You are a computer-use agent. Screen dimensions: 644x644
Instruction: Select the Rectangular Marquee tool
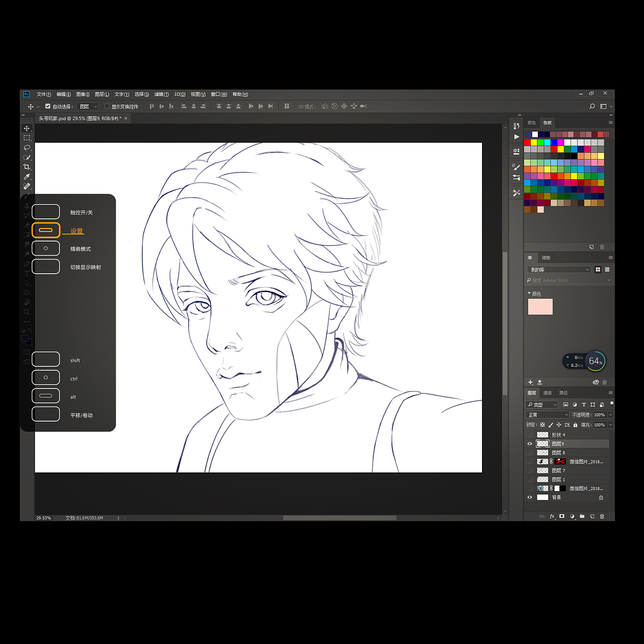(27, 138)
